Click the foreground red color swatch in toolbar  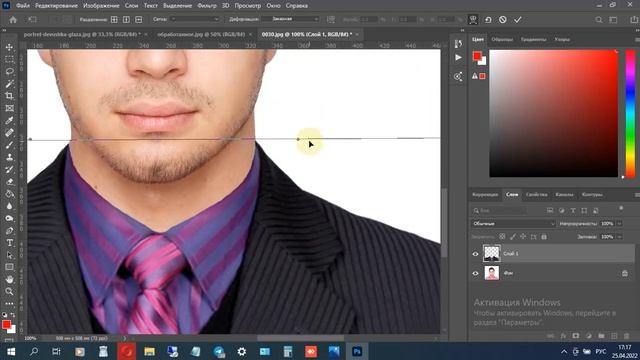pos(6,324)
